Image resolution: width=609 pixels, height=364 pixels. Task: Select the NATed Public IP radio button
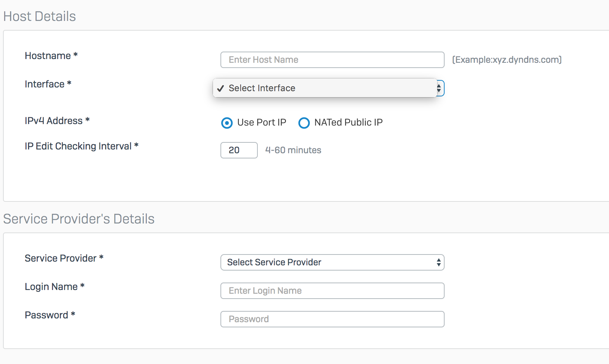pyautogui.click(x=304, y=123)
